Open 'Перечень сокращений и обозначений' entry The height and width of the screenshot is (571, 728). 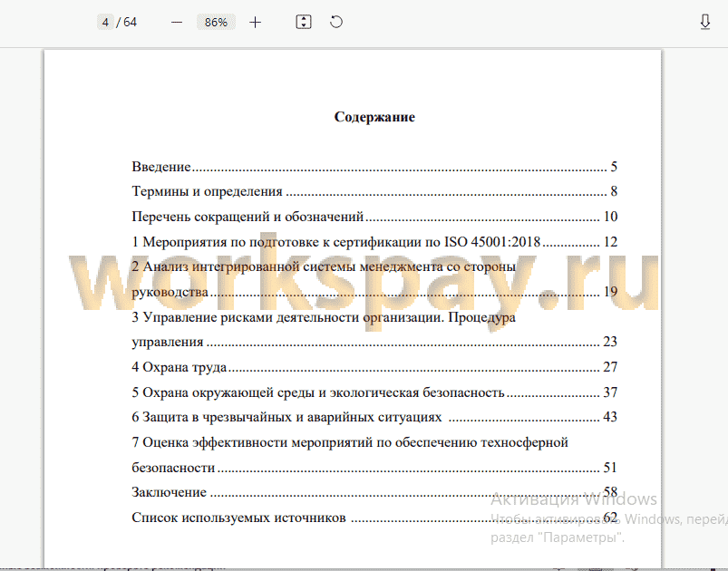click(x=374, y=217)
